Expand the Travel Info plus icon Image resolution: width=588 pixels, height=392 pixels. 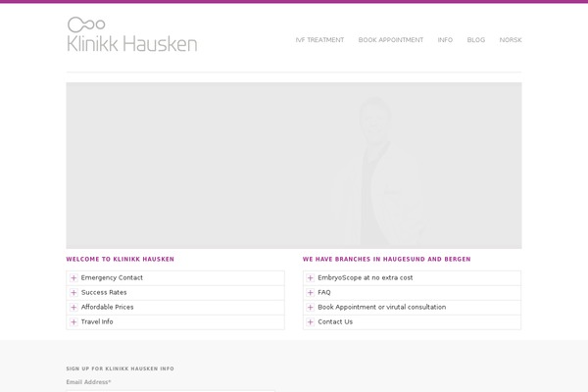coord(73,321)
